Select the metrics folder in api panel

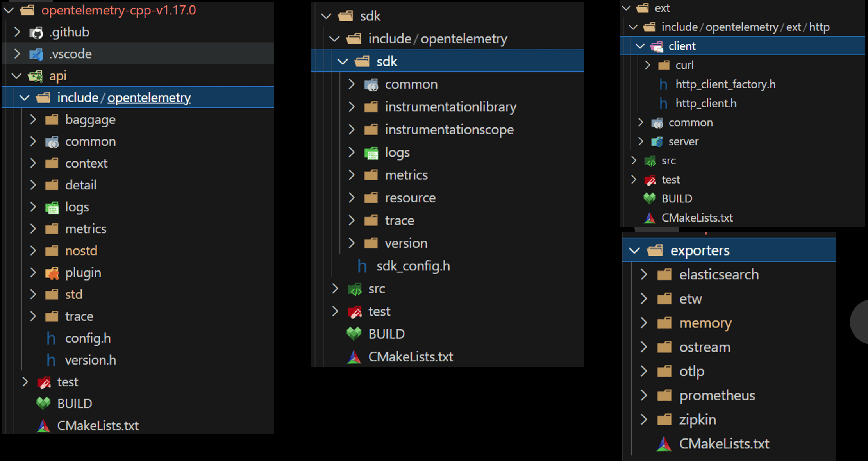click(138, 229)
